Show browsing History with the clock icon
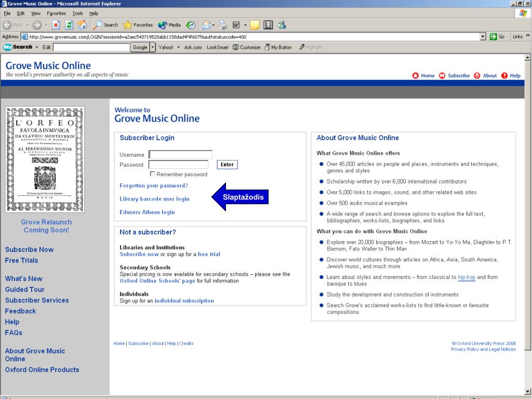This screenshot has width=532, height=399. pyautogui.click(x=191, y=25)
